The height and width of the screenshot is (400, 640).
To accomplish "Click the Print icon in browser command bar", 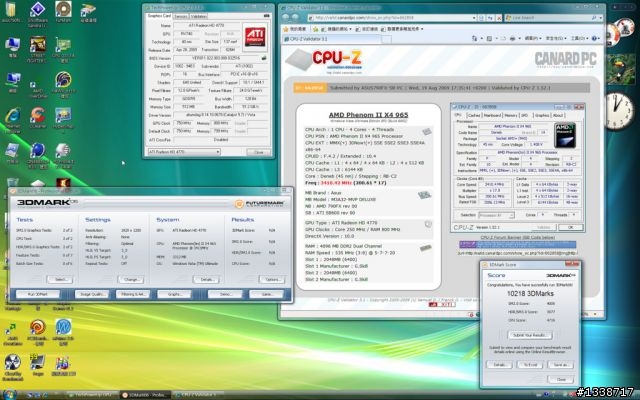I will (x=513, y=38).
